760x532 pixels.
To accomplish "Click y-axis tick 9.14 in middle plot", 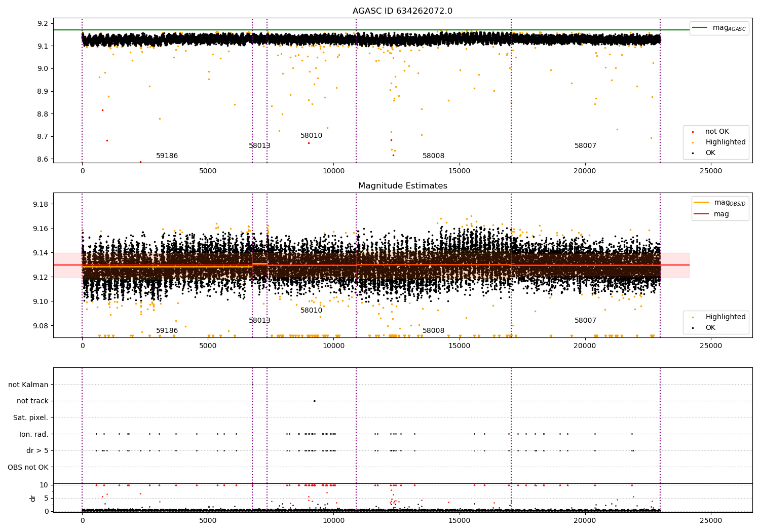I will 41,253.
